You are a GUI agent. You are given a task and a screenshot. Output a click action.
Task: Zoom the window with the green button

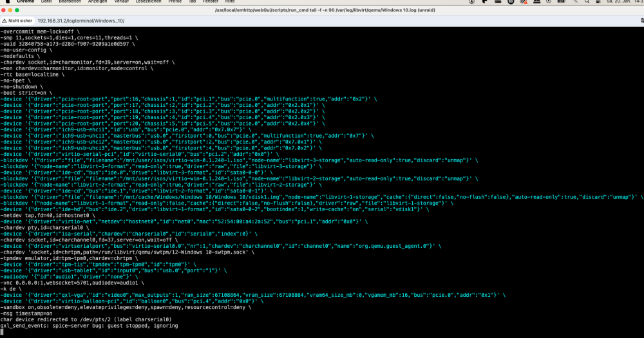coord(17,10)
